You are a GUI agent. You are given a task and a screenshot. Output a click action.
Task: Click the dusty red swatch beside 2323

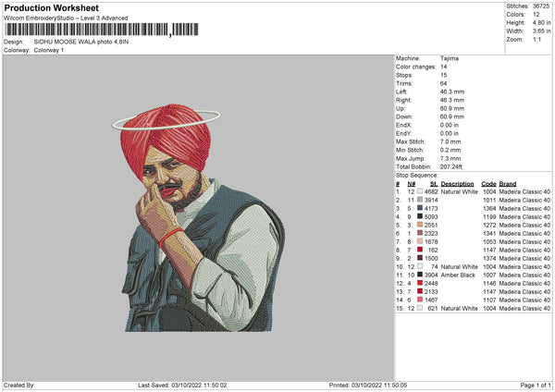point(420,233)
